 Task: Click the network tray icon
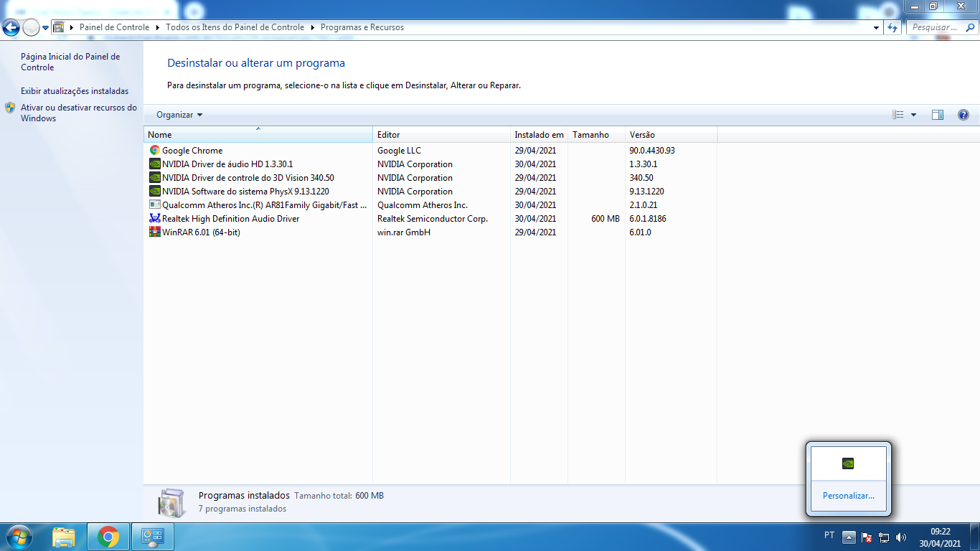pyautogui.click(x=885, y=537)
